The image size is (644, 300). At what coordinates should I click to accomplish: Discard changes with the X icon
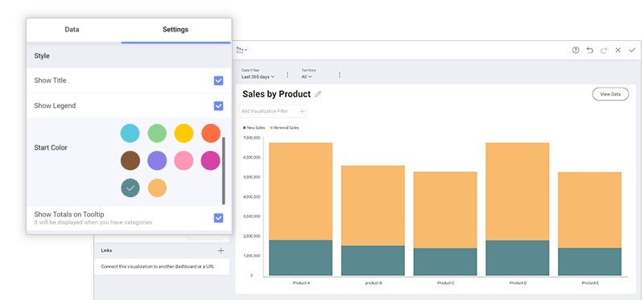click(x=617, y=50)
